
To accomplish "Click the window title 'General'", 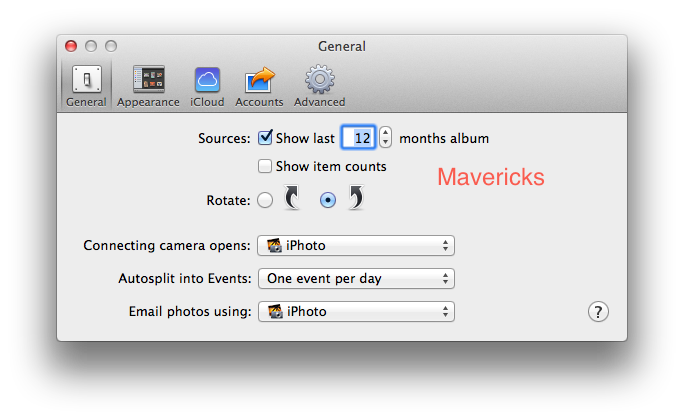I will [x=342, y=46].
